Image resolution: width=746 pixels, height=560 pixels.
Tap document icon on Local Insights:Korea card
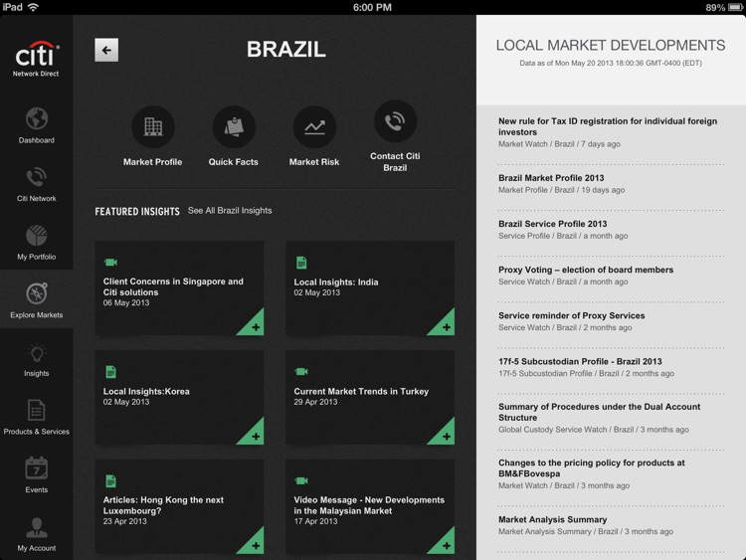click(x=110, y=372)
